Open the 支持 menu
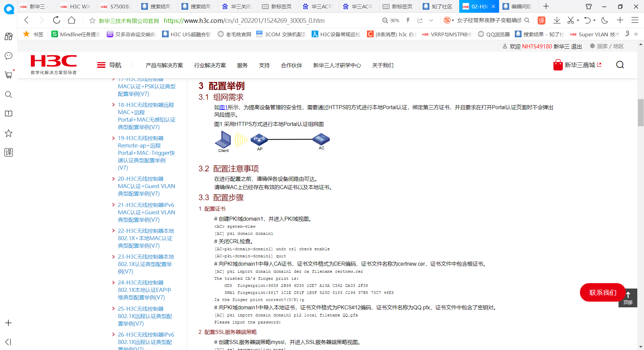The width and height of the screenshot is (644, 350). (x=264, y=65)
